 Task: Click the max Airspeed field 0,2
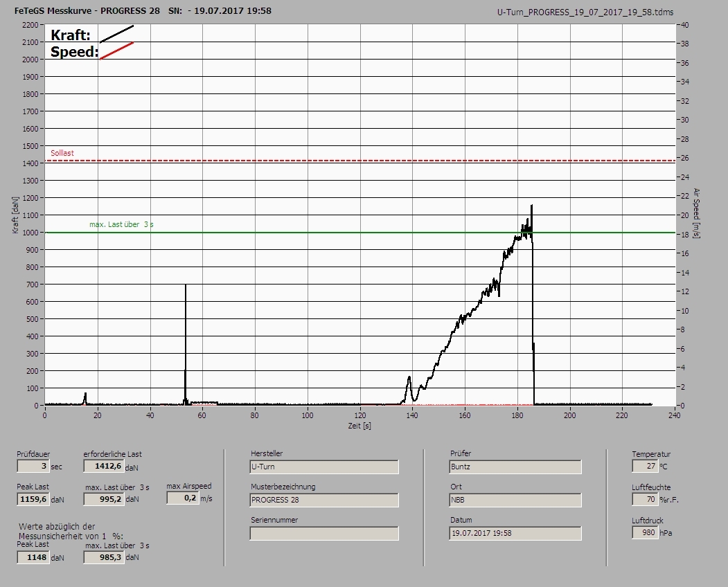(x=182, y=498)
